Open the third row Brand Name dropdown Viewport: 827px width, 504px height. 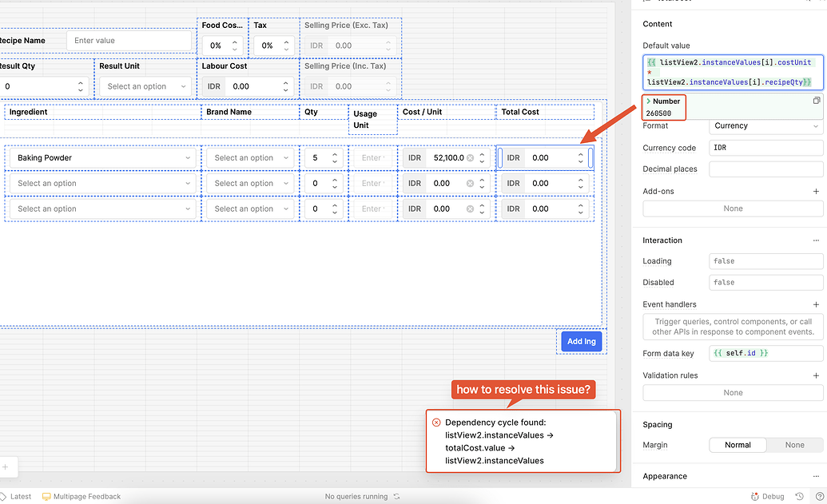point(250,208)
